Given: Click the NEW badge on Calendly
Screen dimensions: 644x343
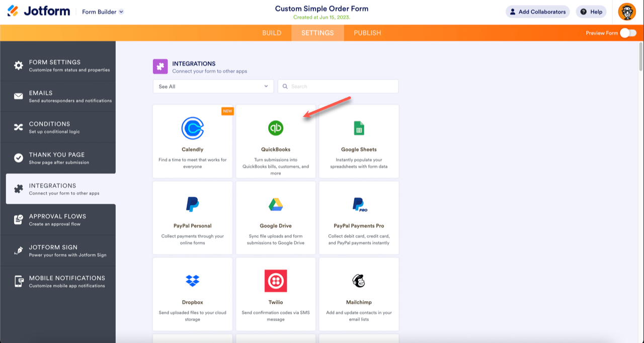Looking at the screenshot, I should [x=227, y=111].
